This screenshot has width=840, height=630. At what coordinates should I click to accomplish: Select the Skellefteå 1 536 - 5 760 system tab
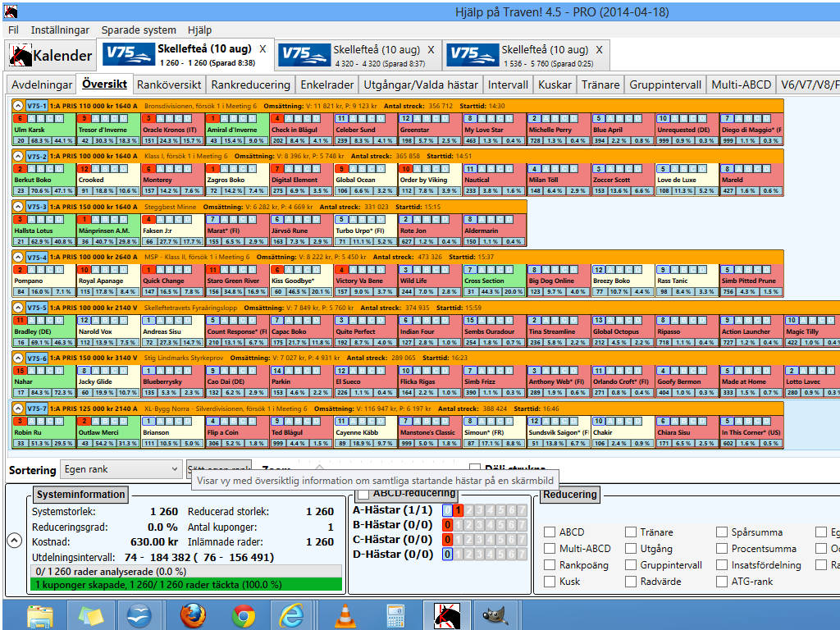(525, 55)
